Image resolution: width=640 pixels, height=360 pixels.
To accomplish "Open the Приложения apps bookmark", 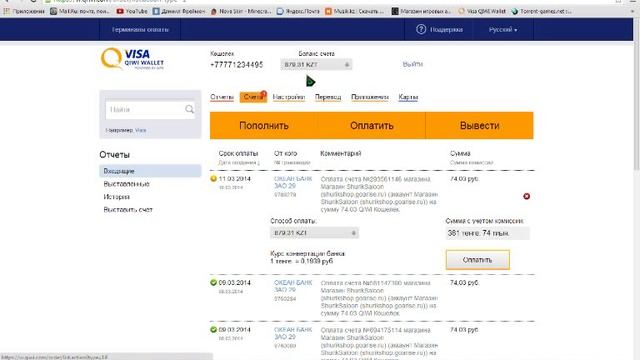I will (24, 11).
